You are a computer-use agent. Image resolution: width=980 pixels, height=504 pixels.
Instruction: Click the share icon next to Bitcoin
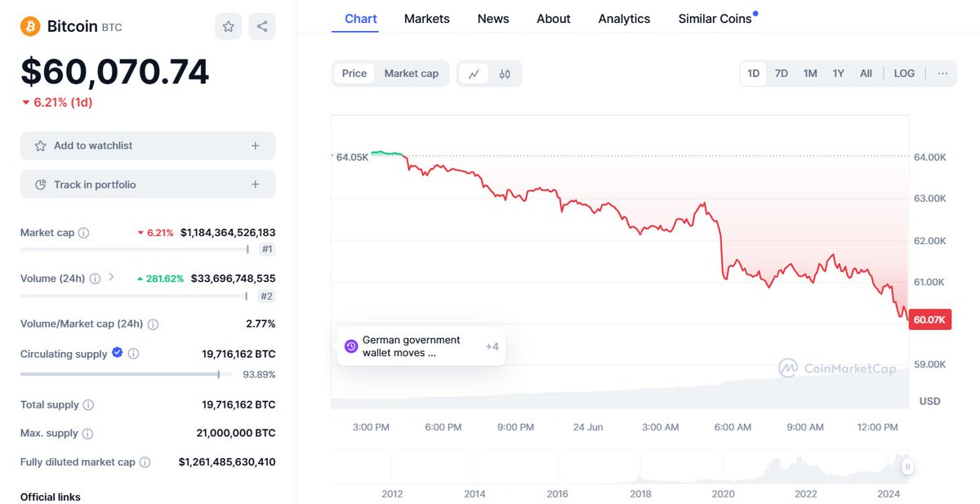coord(262,27)
